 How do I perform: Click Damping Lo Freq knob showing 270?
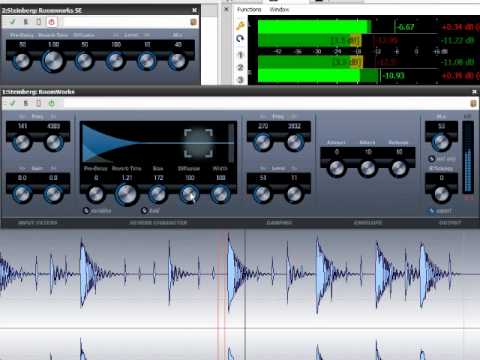(x=263, y=142)
